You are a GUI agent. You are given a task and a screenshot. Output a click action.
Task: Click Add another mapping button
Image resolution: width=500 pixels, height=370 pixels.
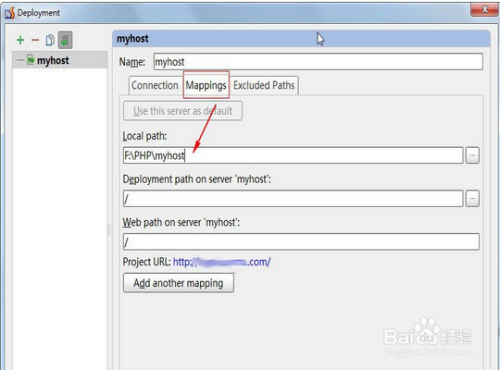coord(178,283)
